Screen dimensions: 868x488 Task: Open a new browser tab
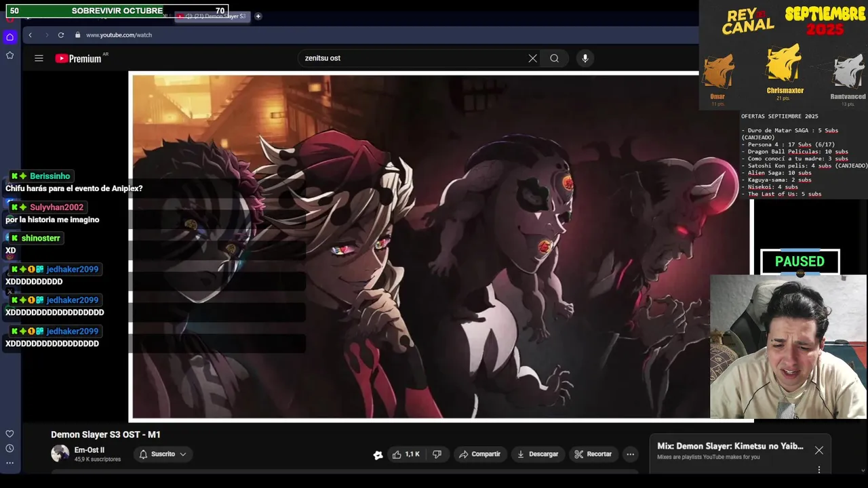tap(258, 16)
